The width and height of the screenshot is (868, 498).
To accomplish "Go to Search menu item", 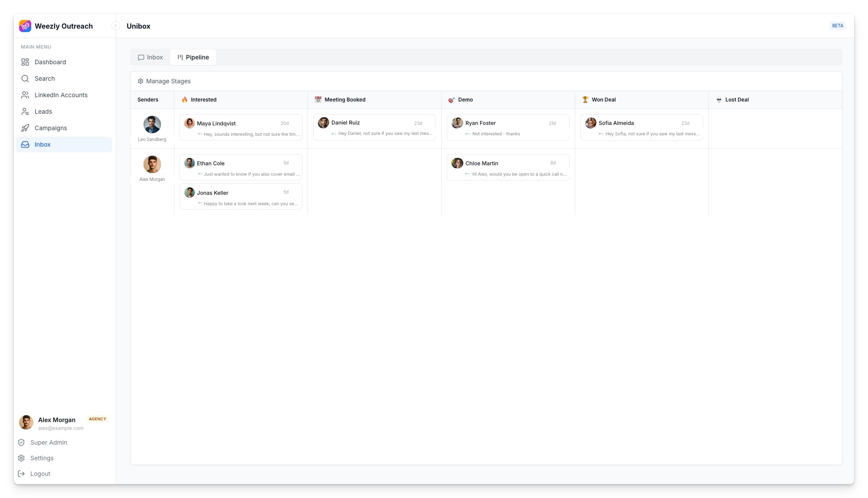I will (x=64, y=79).
